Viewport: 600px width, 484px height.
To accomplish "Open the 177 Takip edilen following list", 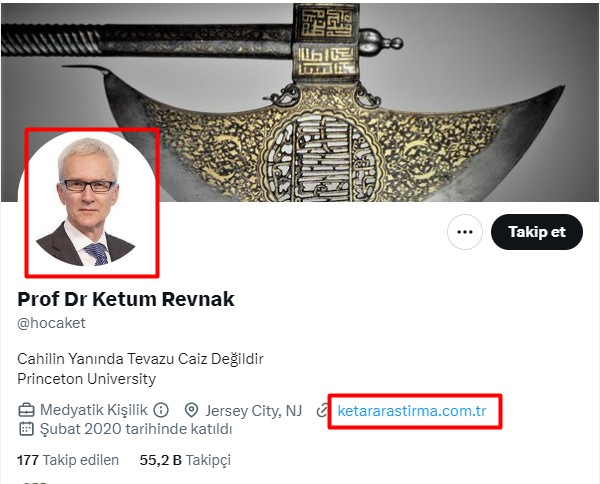I will [x=68, y=460].
